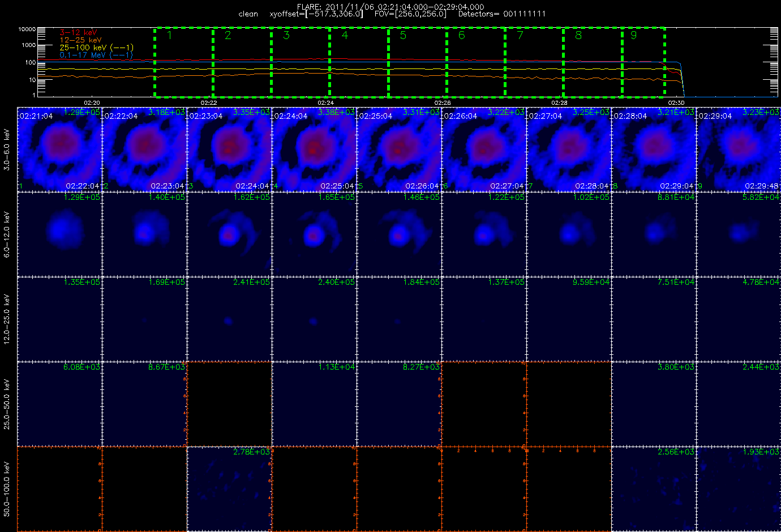The width and height of the screenshot is (781, 532).
Task: Open the 50.0-100.0 keV image labeled 2.78E+03
Action: (x=229, y=488)
